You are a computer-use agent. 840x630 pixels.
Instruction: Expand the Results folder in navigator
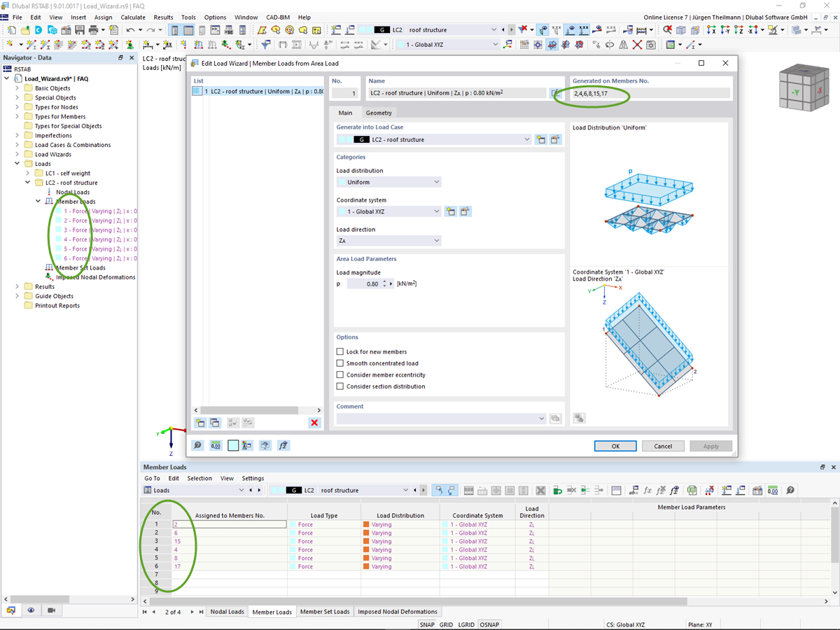coord(17,286)
